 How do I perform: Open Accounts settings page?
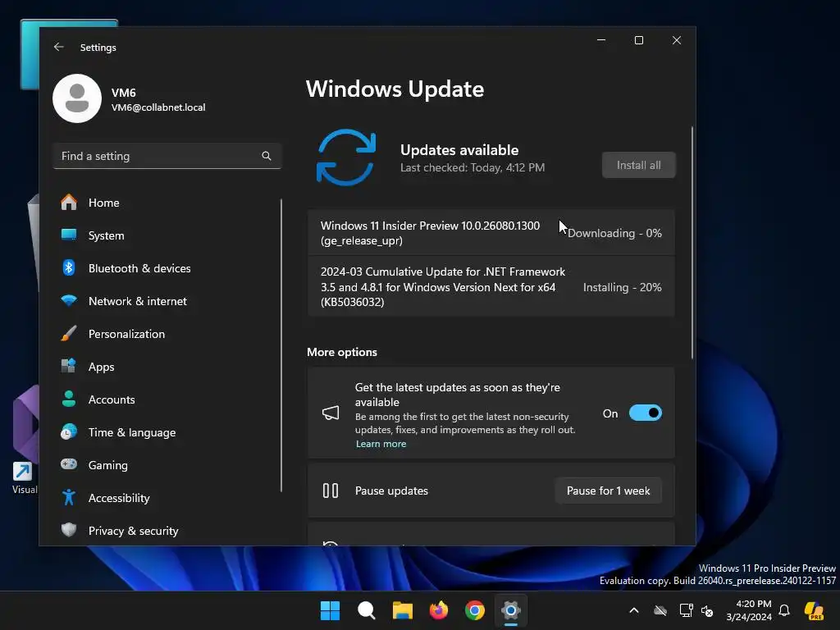pos(167,399)
